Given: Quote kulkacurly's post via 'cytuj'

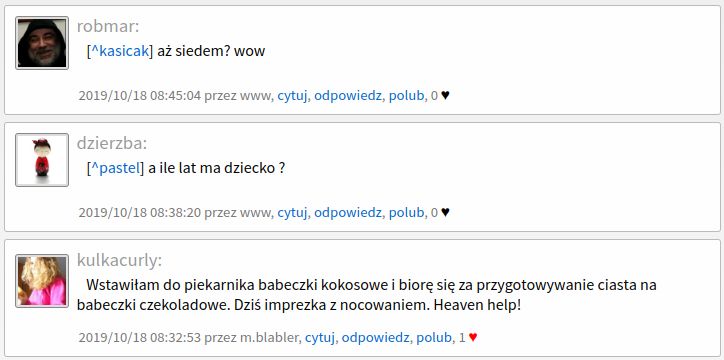Looking at the screenshot, I should [320, 337].
